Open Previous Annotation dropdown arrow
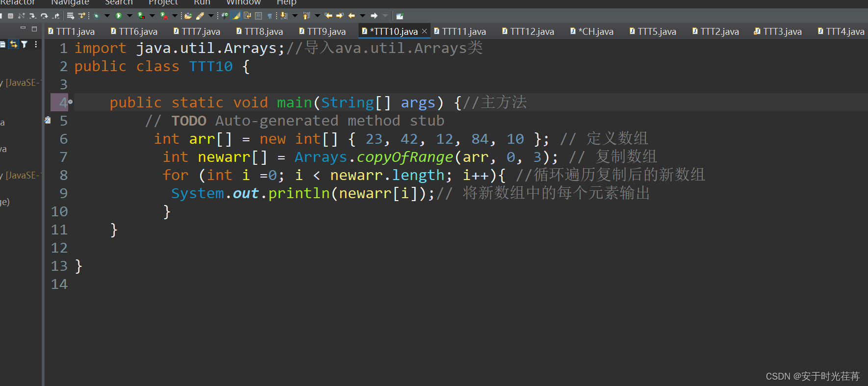The width and height of the screenshot is (868, 386). point(317,16)
